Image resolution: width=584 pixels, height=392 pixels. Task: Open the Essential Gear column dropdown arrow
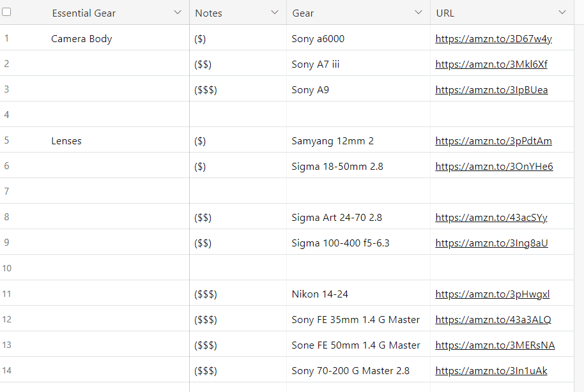pyautogui.click(x=178, y=13)
